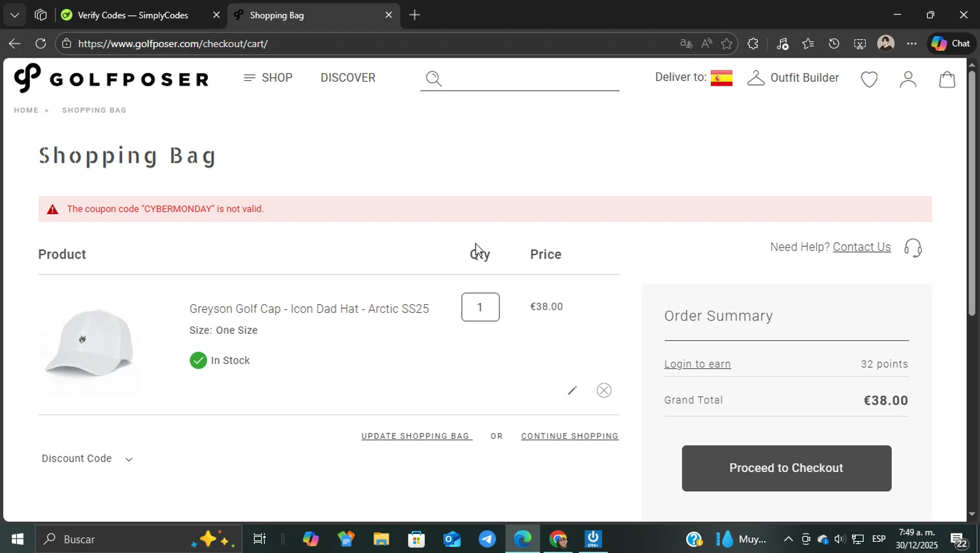Click UPDATE SHOPPING BAG
This screenshot has width=980, height=553.
click(x=416, y=436)
